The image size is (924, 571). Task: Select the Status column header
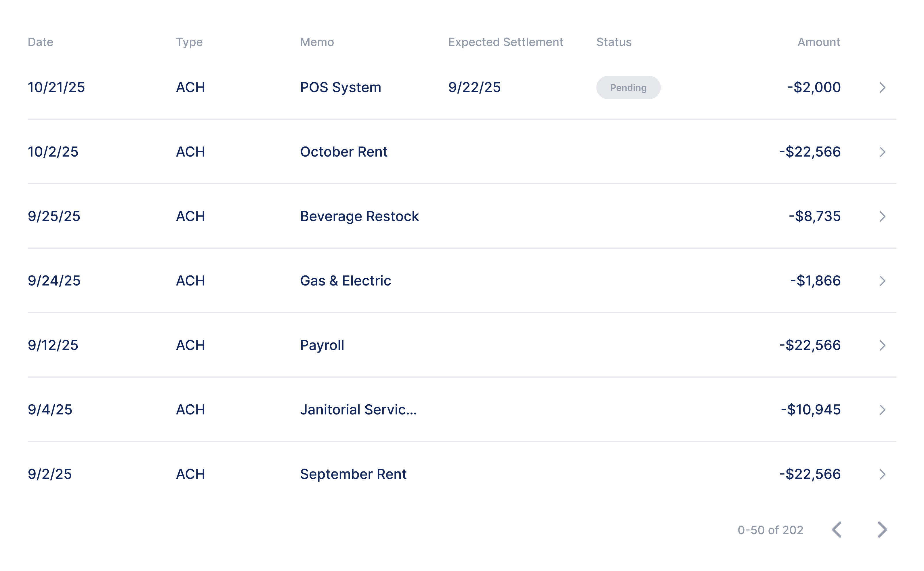click(614, 42)
